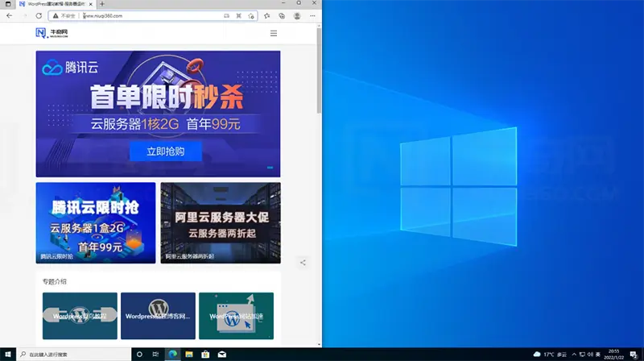Click the web capture icon in address bar

pos(238,15)
